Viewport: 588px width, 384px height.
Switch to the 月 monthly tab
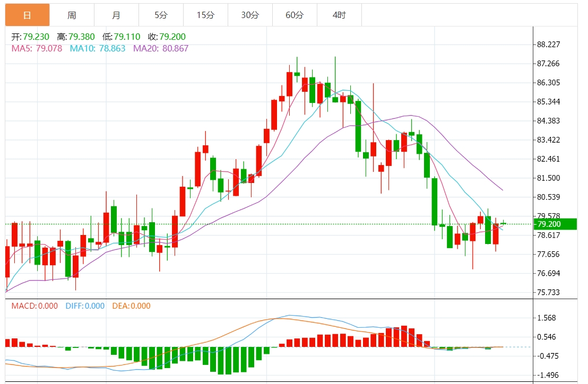coord(116,15)
